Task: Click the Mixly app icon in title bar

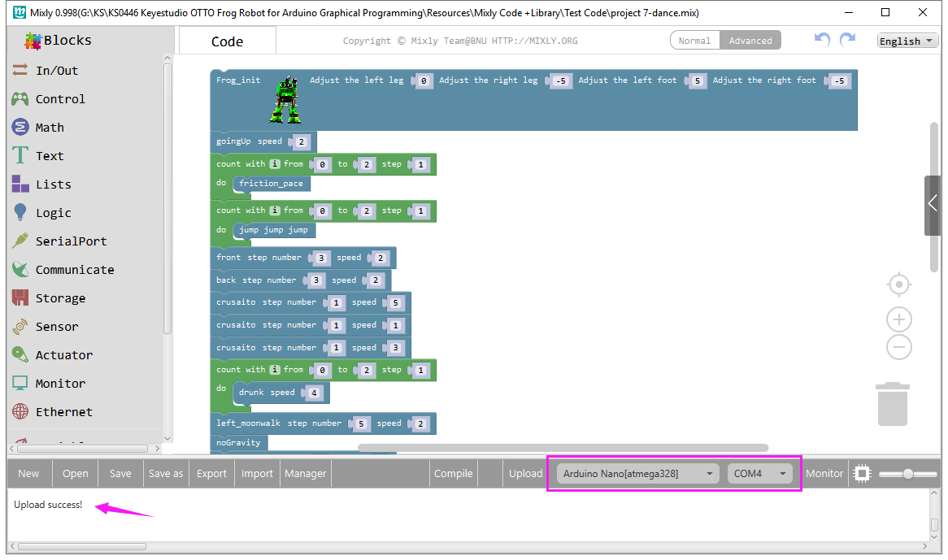Action: pos(20,12)
